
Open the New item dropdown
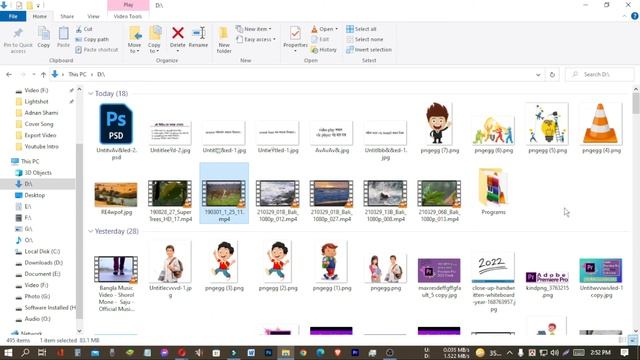coord(254,29)
